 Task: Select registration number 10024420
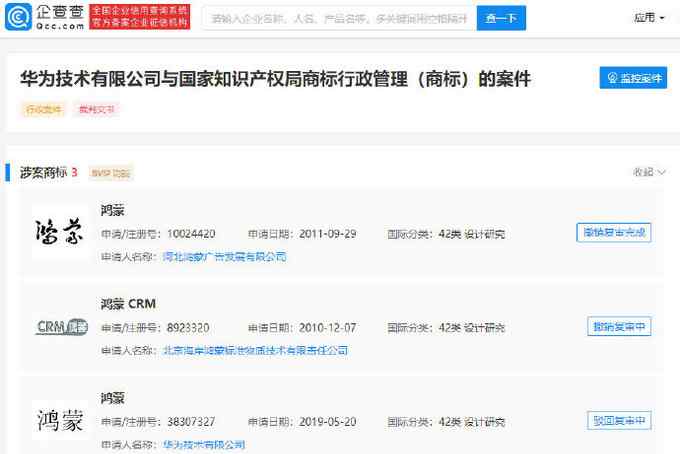coord(191,234)
